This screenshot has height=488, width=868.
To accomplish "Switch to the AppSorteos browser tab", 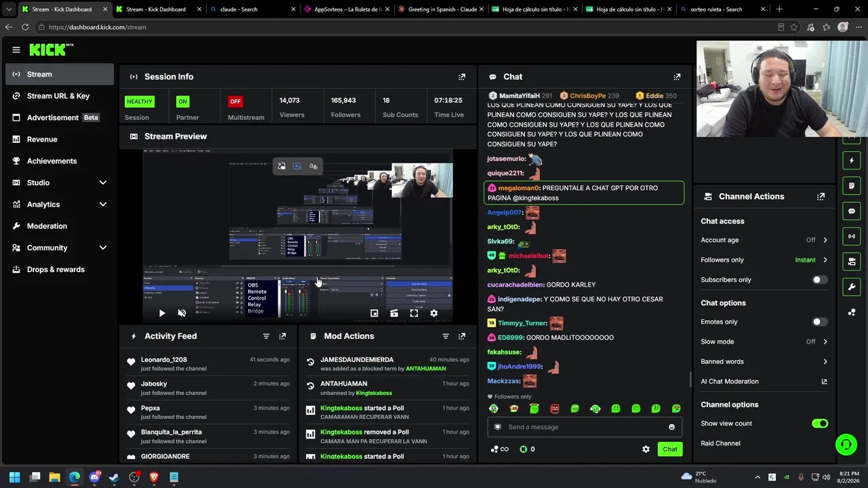I will click(346, 9).
